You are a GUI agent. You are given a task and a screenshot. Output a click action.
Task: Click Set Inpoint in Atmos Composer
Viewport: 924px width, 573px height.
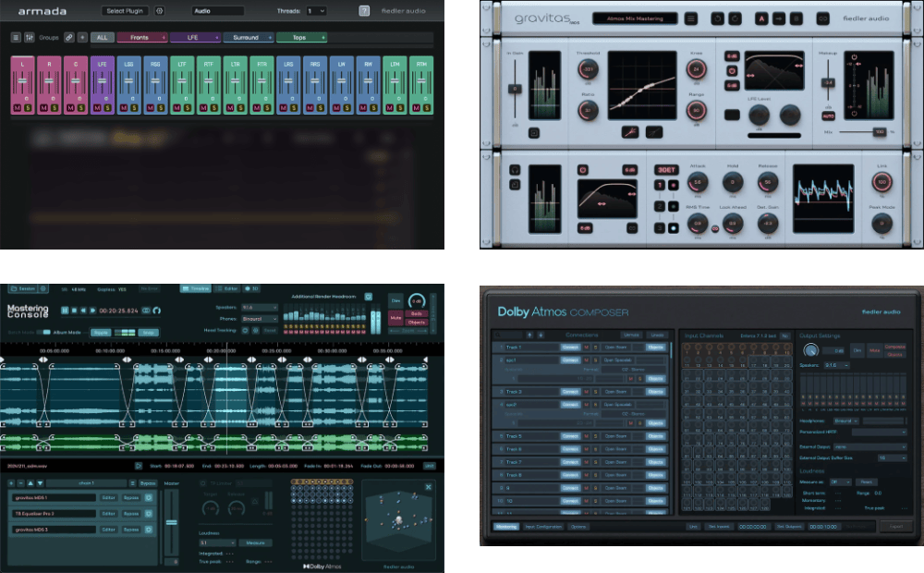coord(719,527)
